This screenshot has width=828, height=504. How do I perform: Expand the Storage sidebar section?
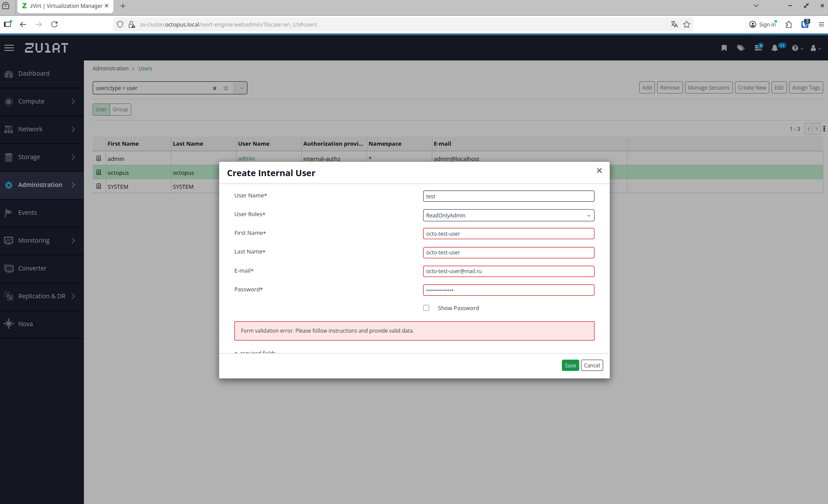[42, 157]
